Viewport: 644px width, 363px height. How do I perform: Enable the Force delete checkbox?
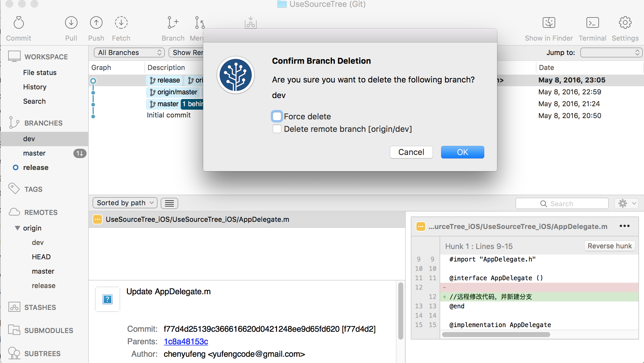pyautogui.click(x=277, y=116)
